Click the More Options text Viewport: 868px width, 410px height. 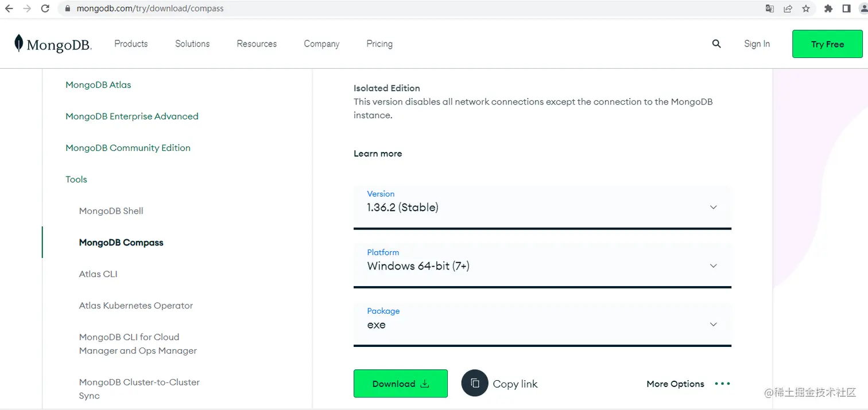click(x=675, y=384)
